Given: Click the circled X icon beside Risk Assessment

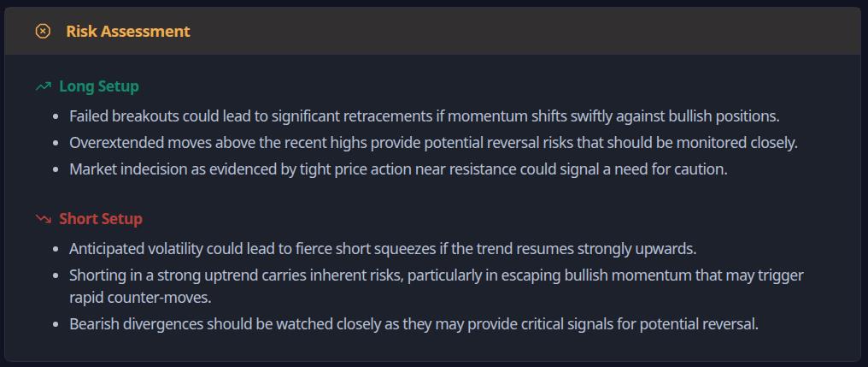Looking at the screenshot, I should [x=43, y=32].
